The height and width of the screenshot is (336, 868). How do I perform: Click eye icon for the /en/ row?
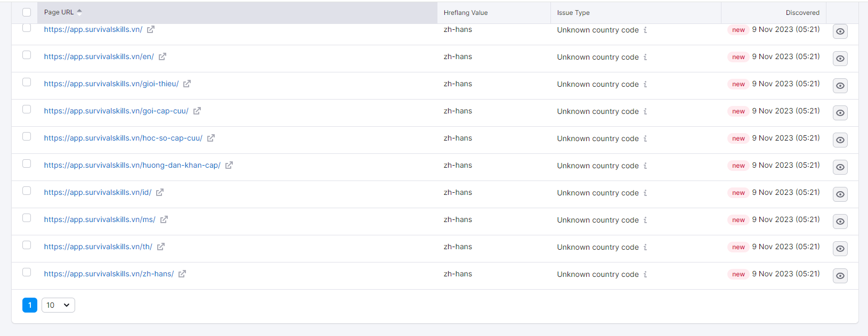coord(840,59)
